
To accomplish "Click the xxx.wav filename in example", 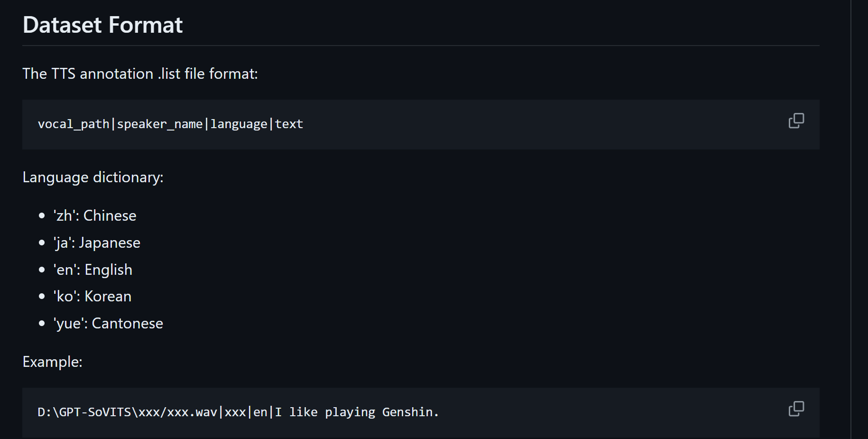I will (192, 412).
